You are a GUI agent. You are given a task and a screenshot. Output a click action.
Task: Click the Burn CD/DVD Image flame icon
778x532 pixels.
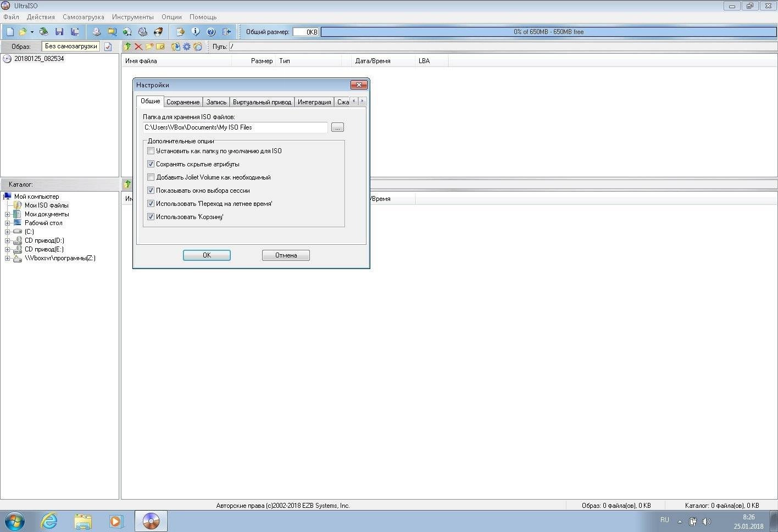pos(158,32)
